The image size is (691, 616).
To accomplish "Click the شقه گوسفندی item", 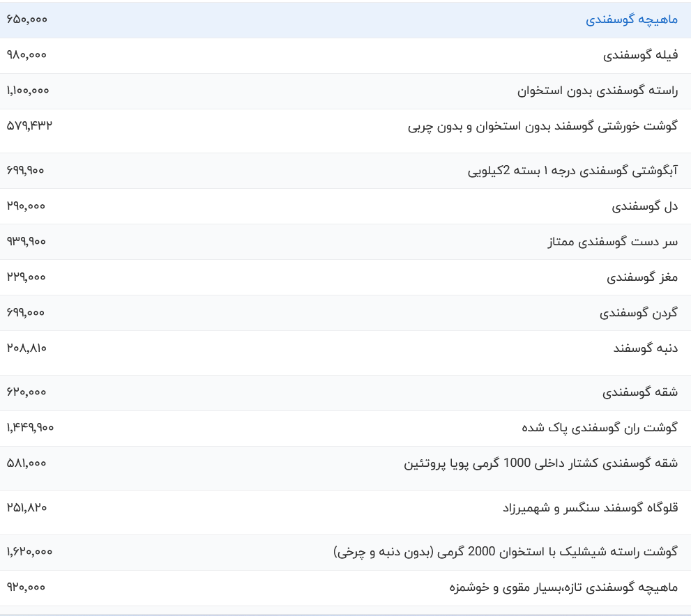I will point(640,393).
